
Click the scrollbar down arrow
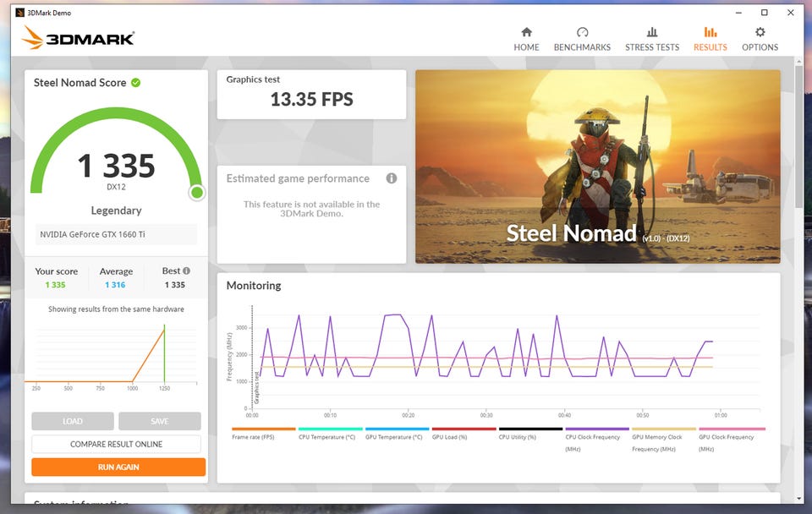[798, 499]
